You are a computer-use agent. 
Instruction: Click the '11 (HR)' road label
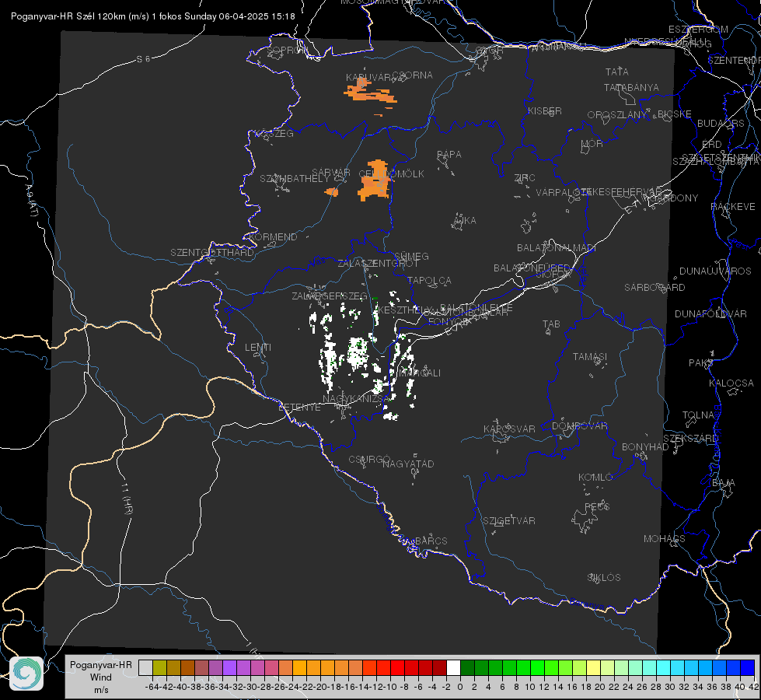pyautogui.click(x=126, y=498)
